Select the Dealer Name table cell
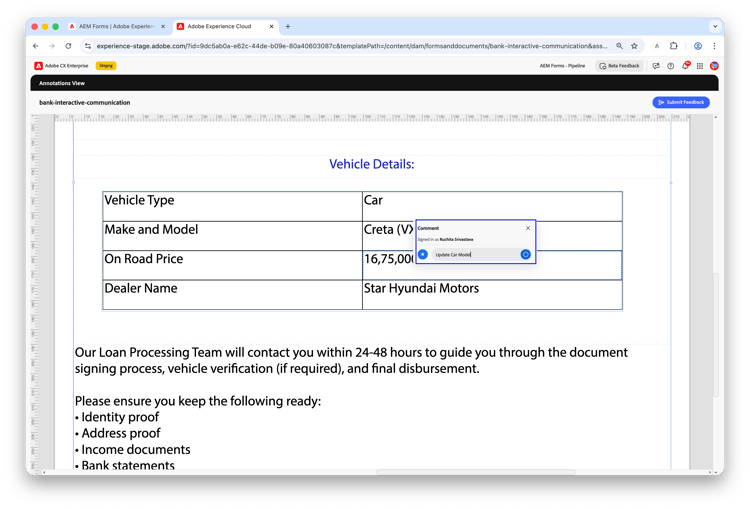750x509 pixels. (232, 295)
